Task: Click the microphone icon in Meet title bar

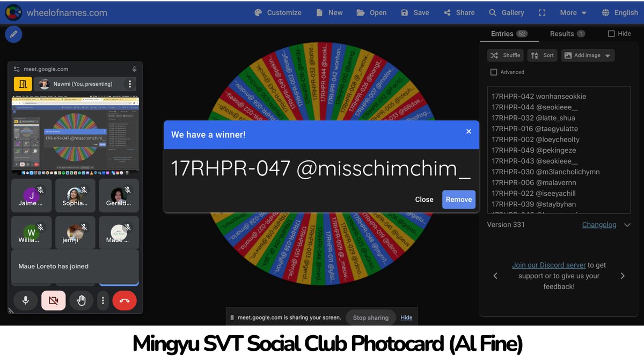Action: 135,69
